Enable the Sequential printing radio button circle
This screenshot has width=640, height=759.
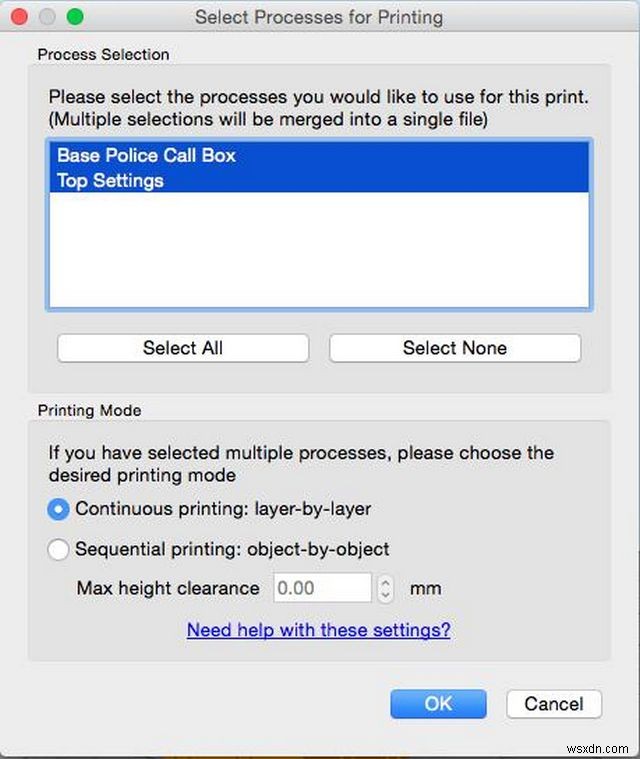point(59,549)
